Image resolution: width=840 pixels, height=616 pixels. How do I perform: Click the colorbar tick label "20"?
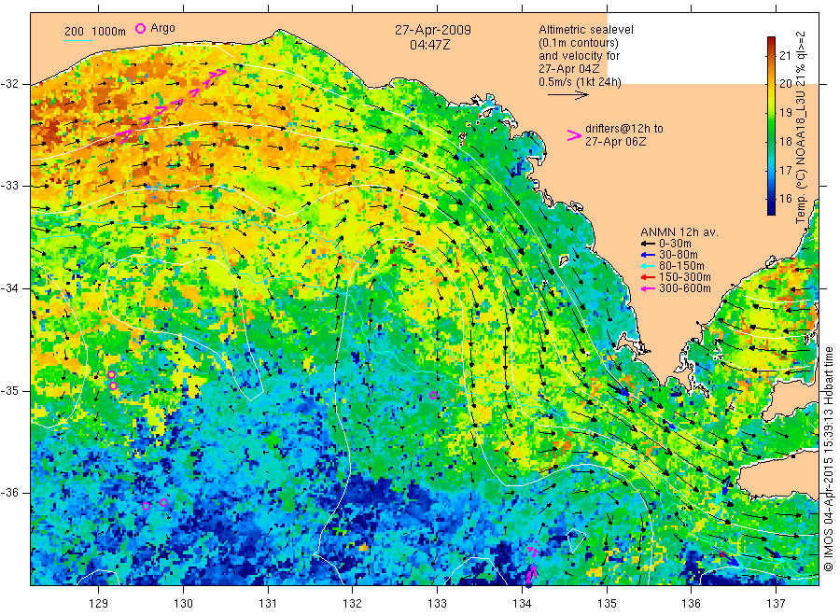tap(785, 84)
